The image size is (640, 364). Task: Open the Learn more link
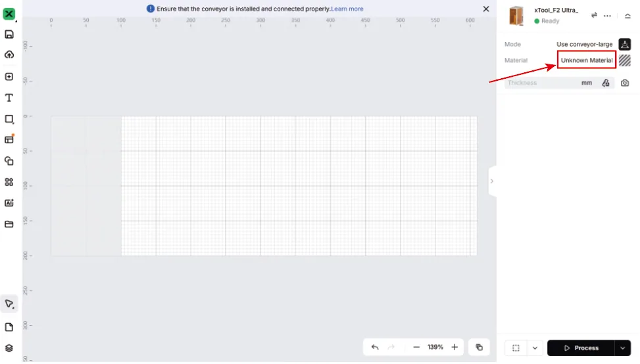click(347, 9)
